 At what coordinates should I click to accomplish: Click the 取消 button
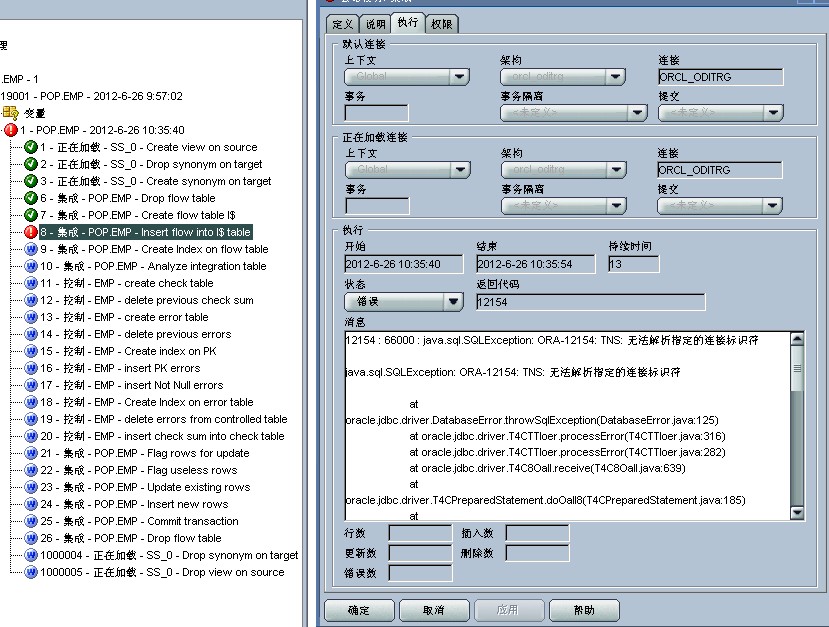pos(434,610)
